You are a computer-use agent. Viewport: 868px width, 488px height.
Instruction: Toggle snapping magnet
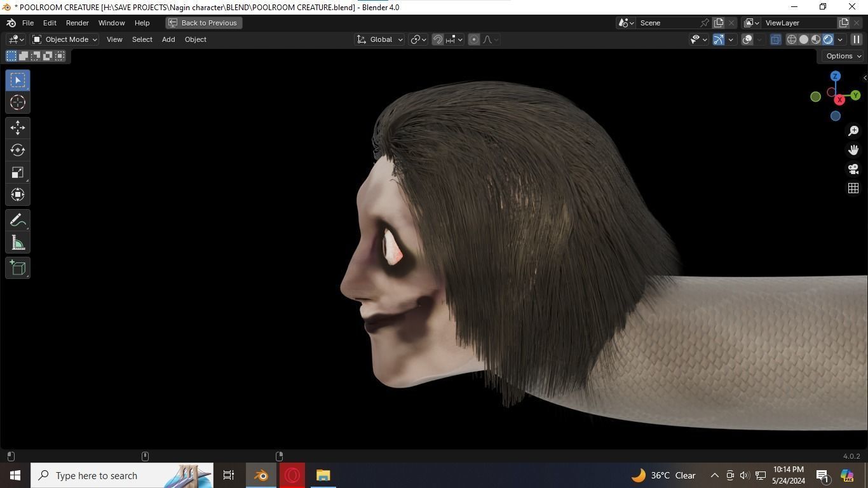point(438,39)
